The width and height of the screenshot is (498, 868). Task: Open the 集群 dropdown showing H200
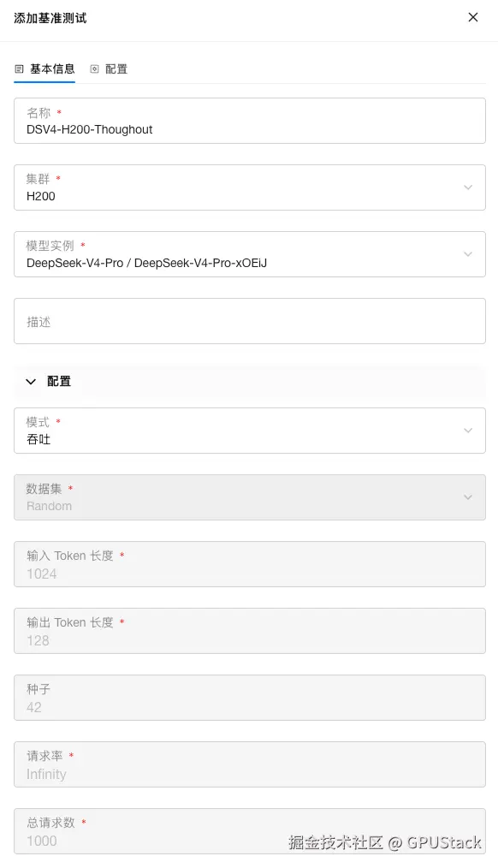click(250, 187)
